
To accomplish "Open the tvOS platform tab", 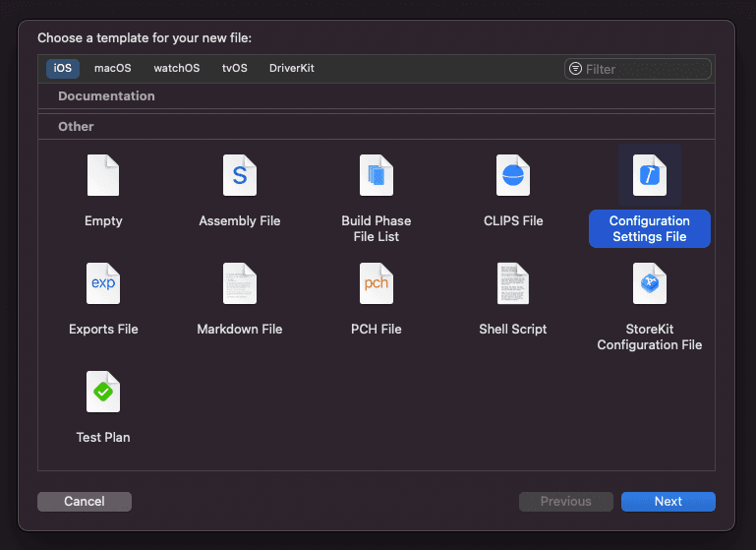I will 235,68.
